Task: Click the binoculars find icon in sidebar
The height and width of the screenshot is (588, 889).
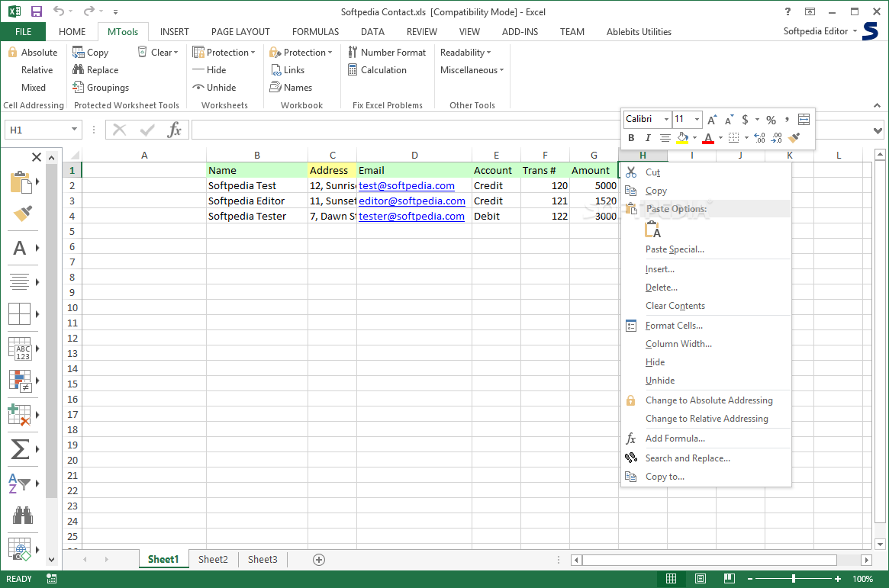Action: 23,515
